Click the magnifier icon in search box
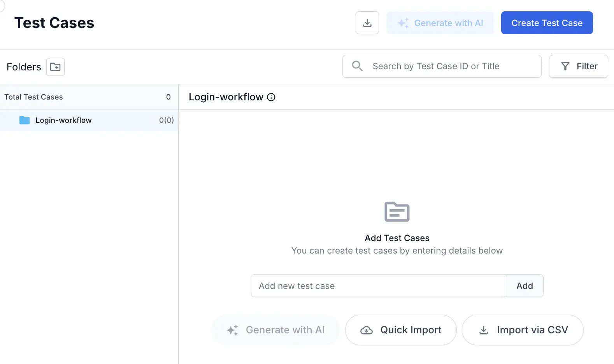 click(x=357, y=66)
